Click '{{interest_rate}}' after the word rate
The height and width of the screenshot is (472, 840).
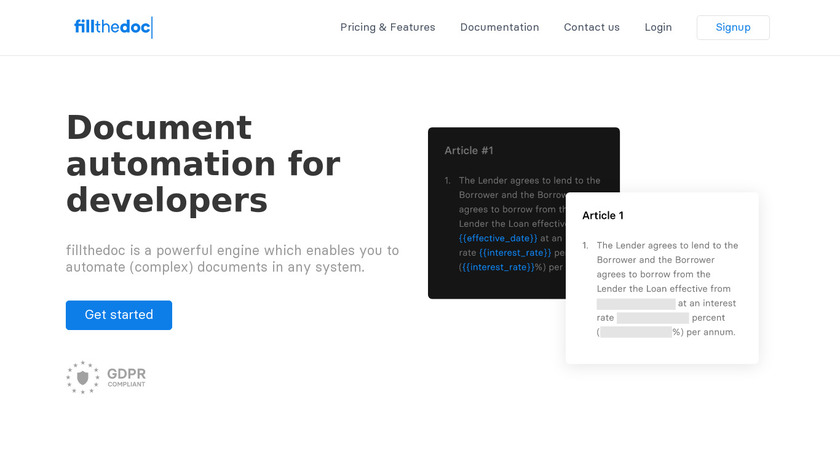[x=515, y=253]
